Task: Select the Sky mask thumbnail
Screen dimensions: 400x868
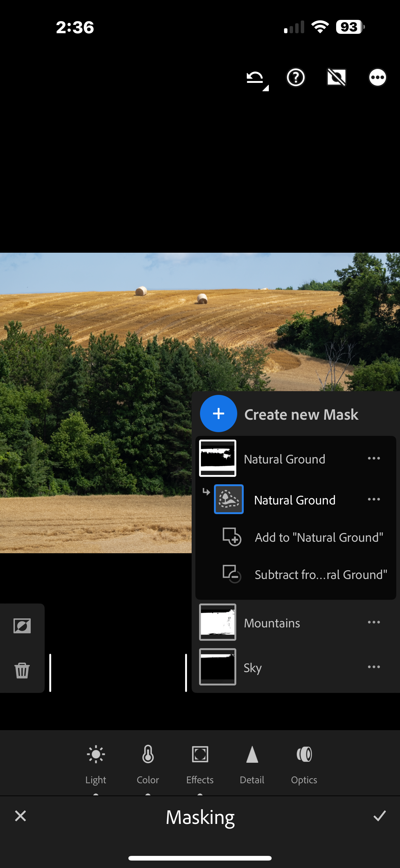Action: [x=217, y=667]
